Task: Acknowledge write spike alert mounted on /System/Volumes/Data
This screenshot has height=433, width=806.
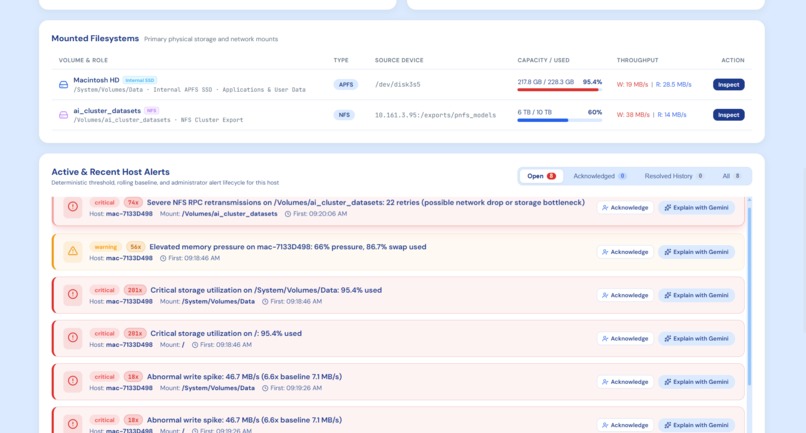Action: click(625, 382)
